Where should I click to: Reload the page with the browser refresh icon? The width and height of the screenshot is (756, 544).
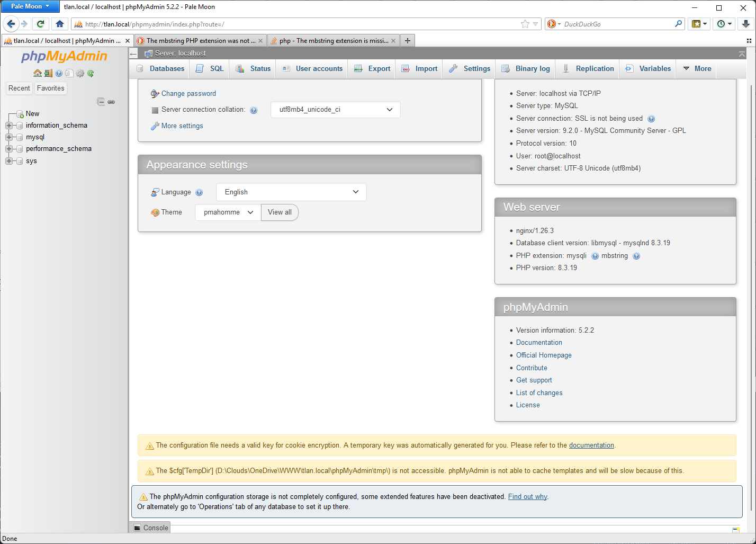pyautogui.click(x=40, y=24)
